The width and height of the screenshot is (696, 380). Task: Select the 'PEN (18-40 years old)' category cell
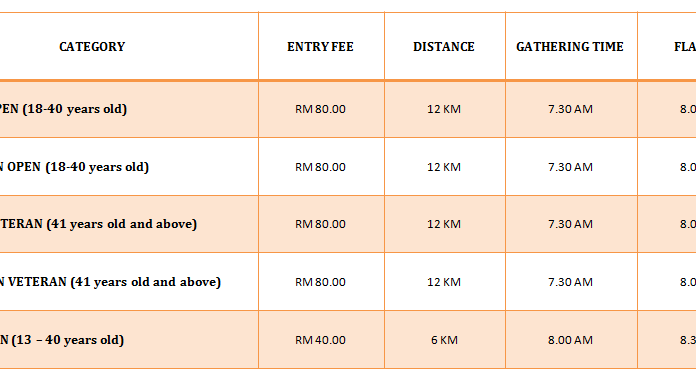point(129,109)
